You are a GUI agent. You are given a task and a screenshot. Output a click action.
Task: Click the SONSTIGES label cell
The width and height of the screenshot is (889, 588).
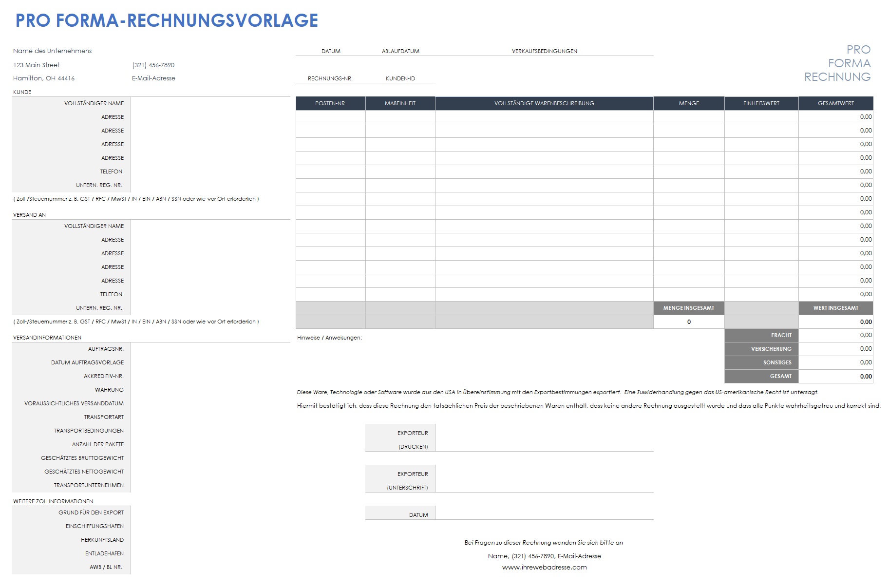tap(761, 363)
